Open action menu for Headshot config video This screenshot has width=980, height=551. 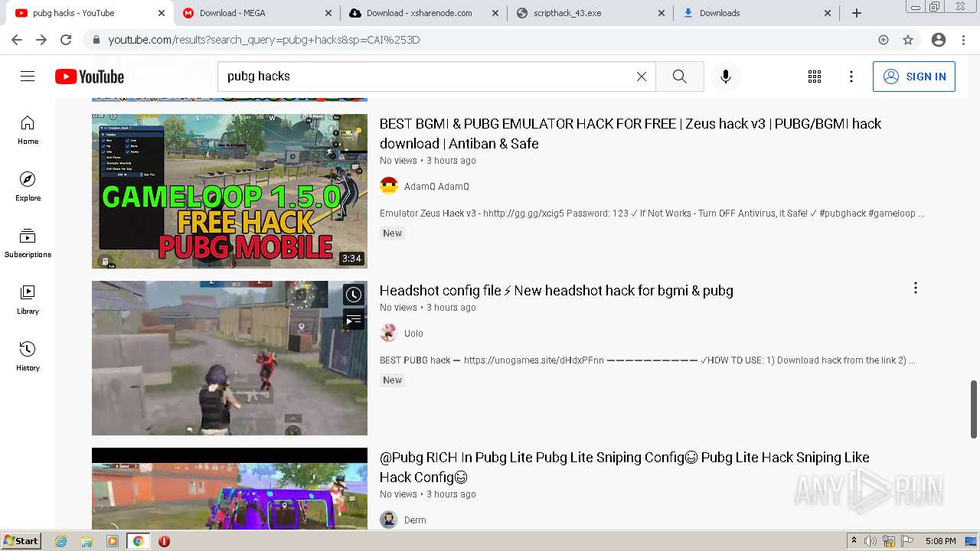916,288
